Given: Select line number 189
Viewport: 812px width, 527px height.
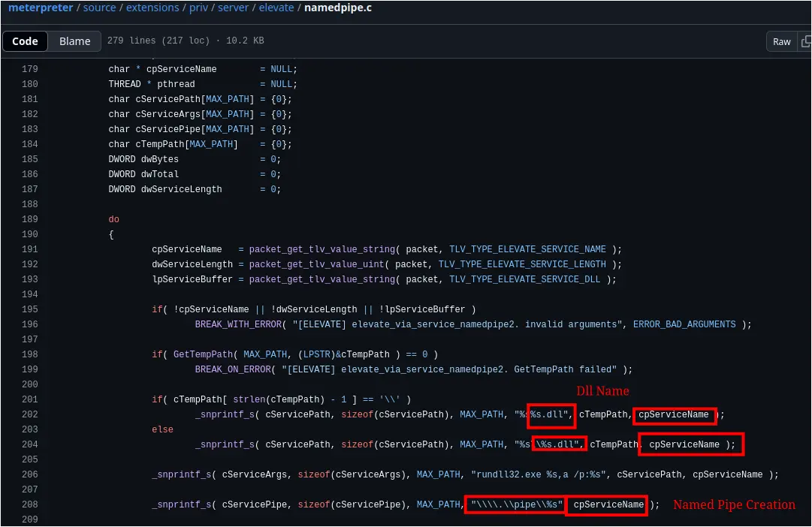Looking at the screenshot, I should point(29,219).
